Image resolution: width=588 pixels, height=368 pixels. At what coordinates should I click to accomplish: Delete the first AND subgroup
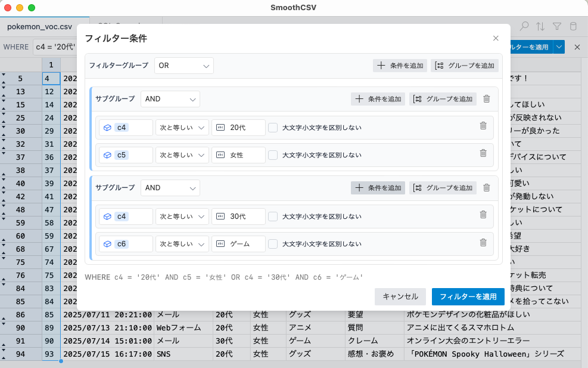pyautogui.click(x=486, y=99)
